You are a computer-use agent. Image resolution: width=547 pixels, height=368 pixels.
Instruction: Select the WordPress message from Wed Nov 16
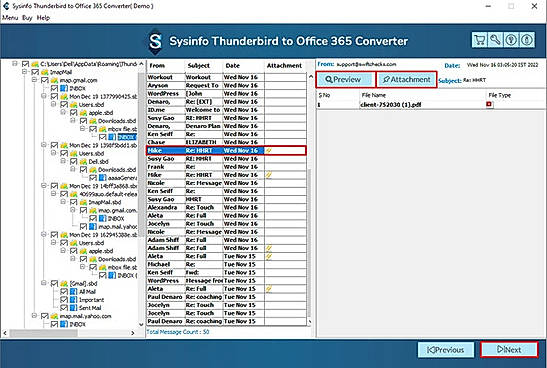coord(226,93)
